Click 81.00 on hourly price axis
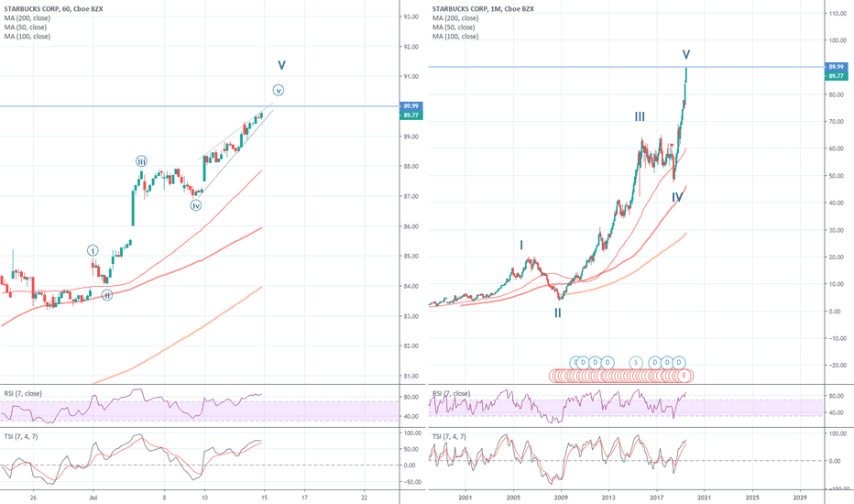This screenshot has width=854, height=504. point(411,376)
